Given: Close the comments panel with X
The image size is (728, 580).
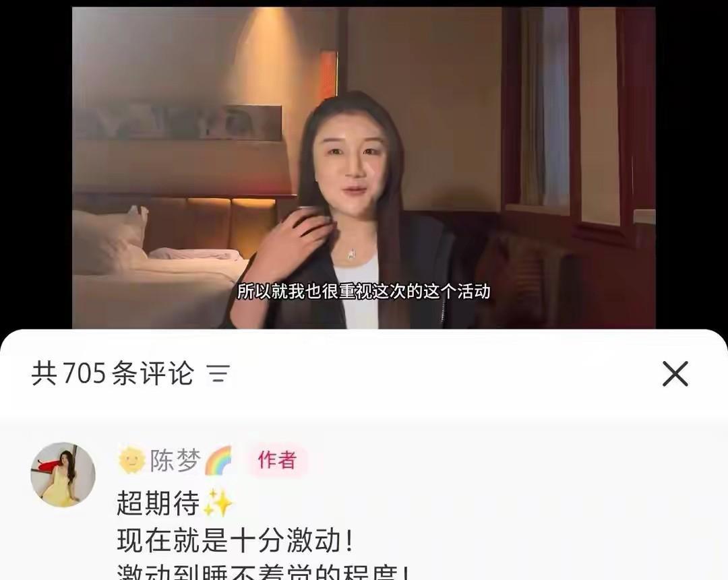Looking at the screenshot, I should pyautogui.click(x=675, y=374).
